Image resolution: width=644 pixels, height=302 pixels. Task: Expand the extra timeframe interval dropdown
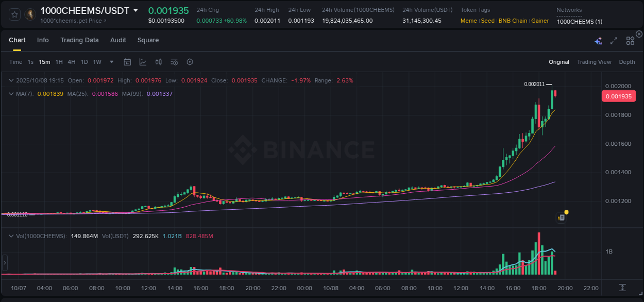[111, 62]
